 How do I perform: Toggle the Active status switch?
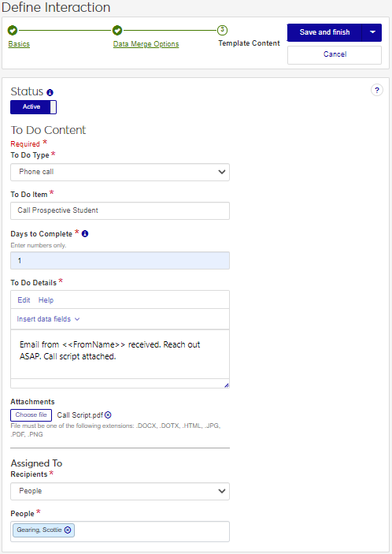point(33,107)
